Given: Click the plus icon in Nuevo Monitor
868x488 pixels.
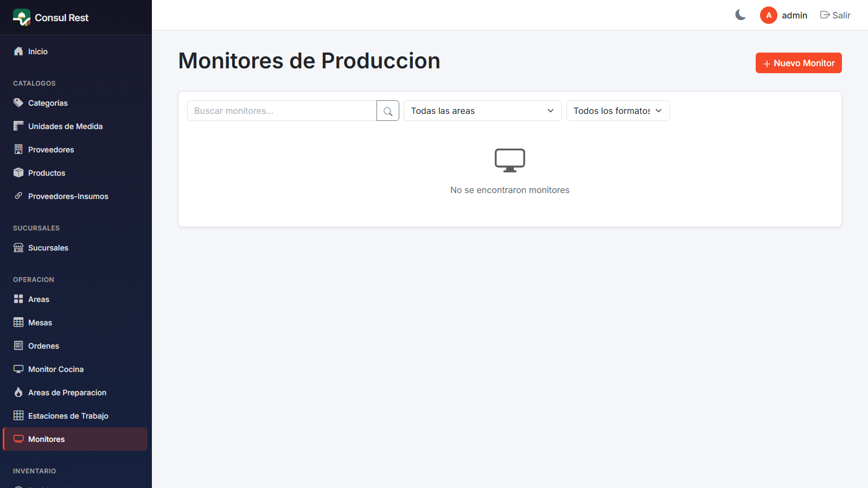Looking at the screenshot, I should point(767,64).
